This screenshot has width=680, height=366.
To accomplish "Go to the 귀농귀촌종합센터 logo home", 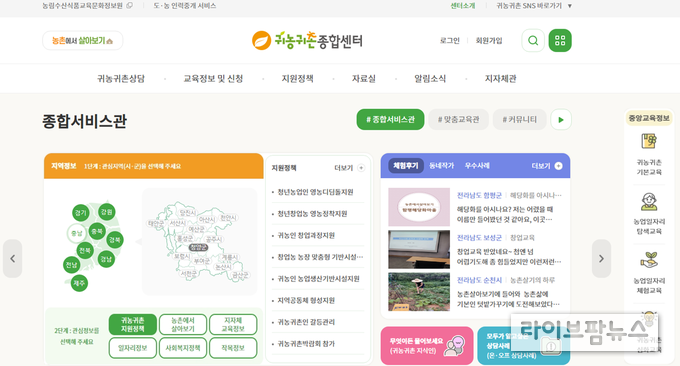I will click(x=307, y=41).
